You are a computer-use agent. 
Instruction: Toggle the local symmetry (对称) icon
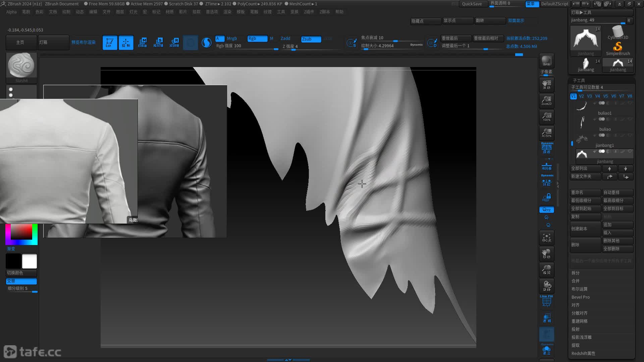click(546, 181)
